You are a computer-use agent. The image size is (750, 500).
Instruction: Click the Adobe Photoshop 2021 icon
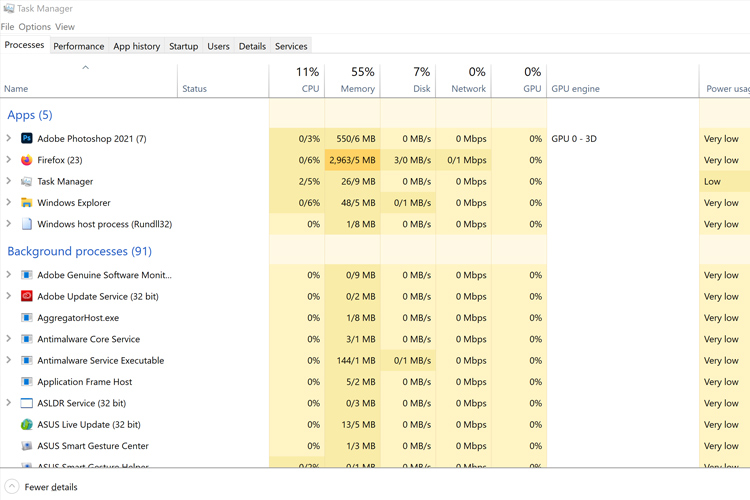click(27, 139)
